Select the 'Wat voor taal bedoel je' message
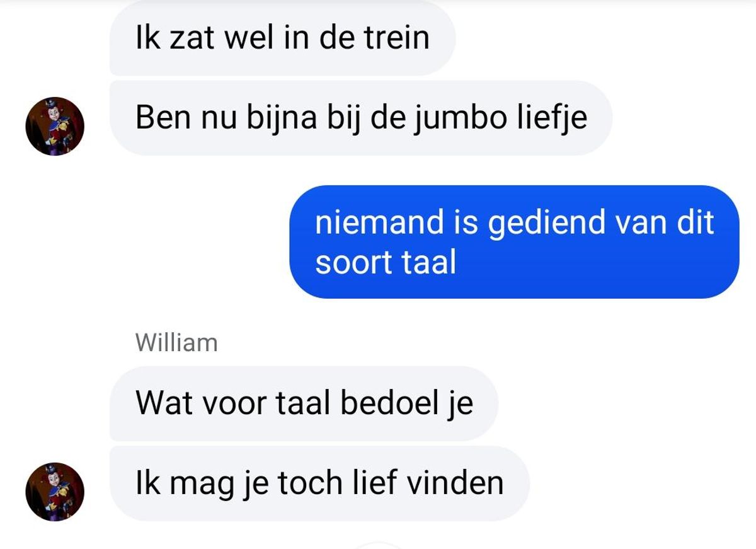The image size is (756, 549). coord(304,403)
